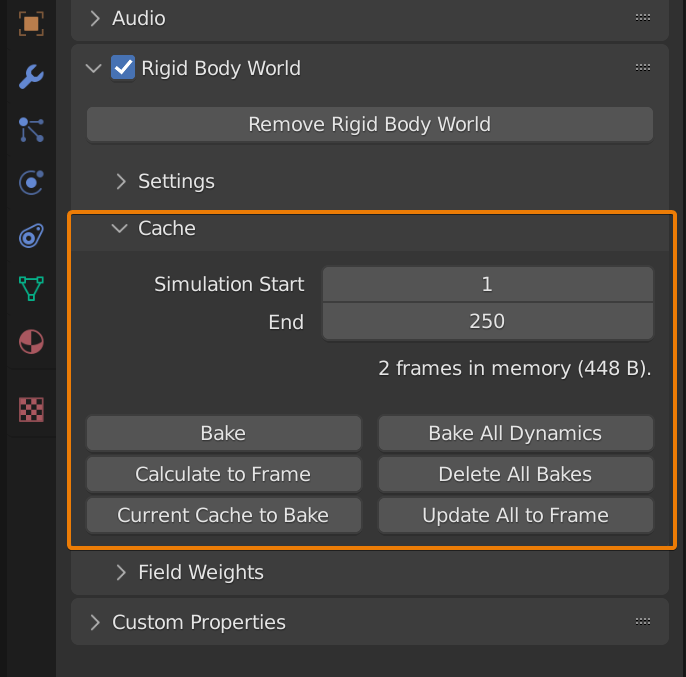Open the Modifiers wrench tab

pos(31,76)
